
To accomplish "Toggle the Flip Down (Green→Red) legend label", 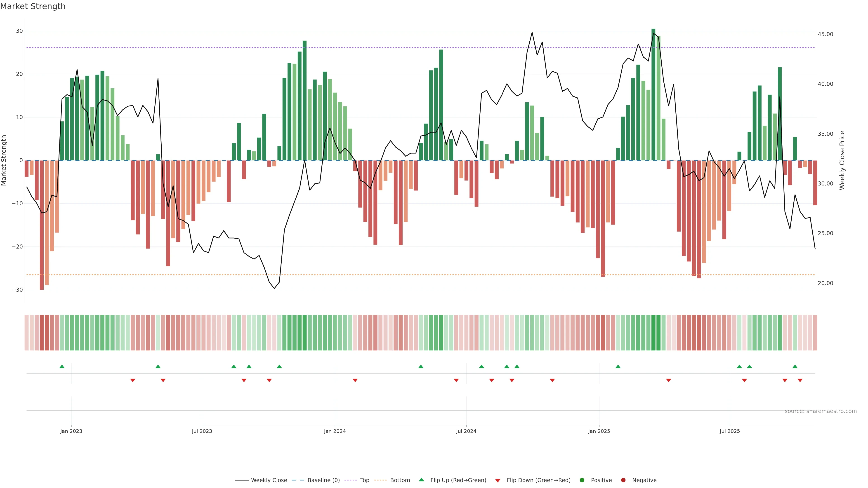I will point(538,480).
